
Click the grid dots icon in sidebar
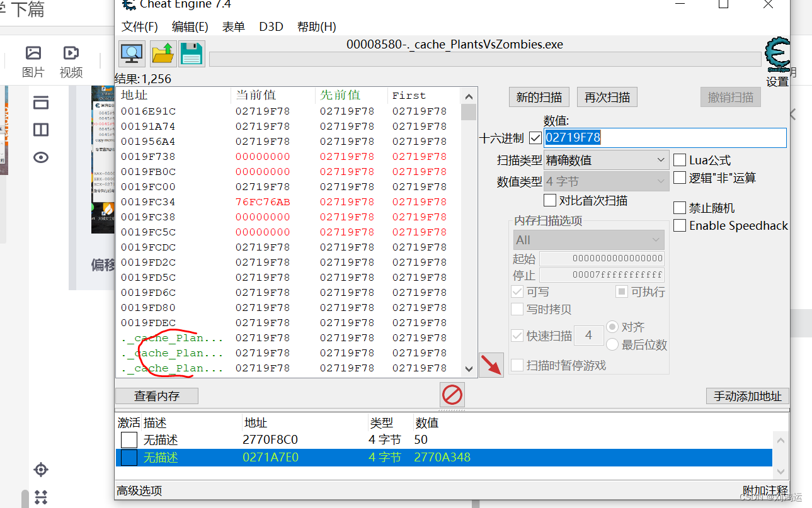[41, 497]
